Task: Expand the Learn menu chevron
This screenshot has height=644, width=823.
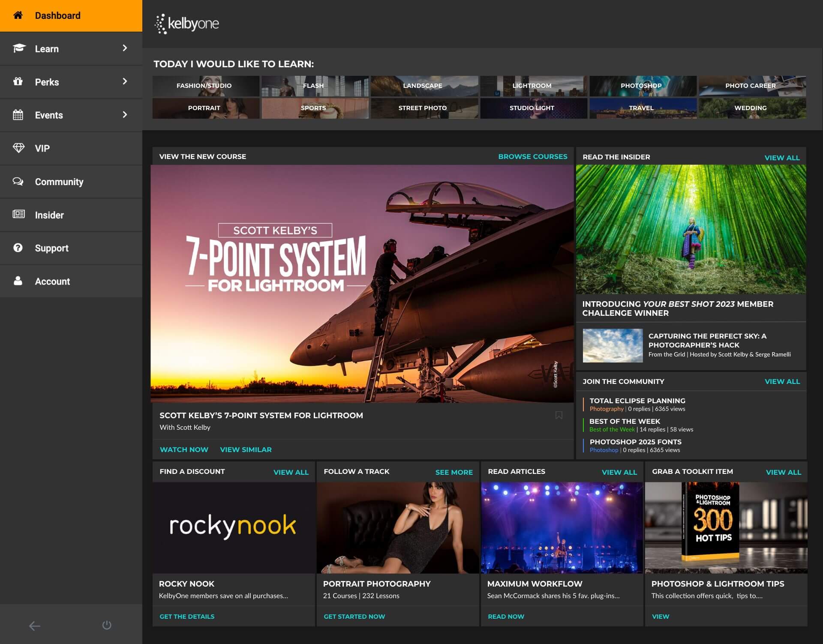Action: [x=125, y=48]
